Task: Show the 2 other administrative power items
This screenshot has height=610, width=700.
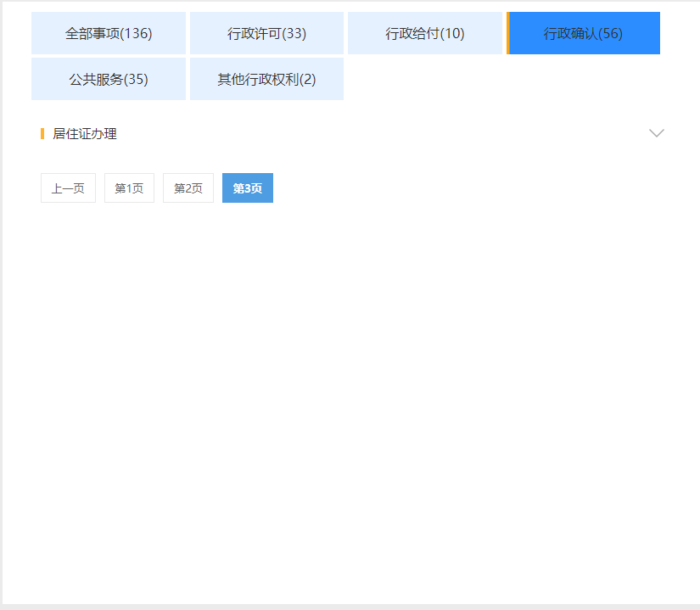Action: coord(266,80)
